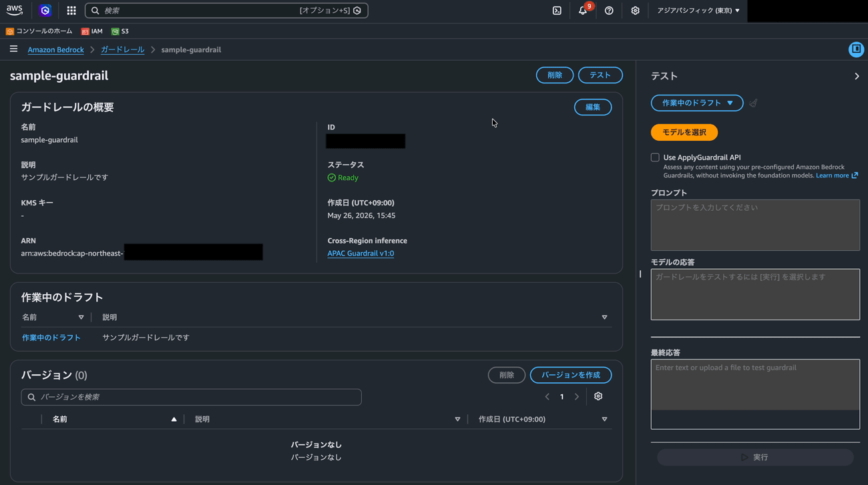Navigate to ガードレール breadcrumb
The image size is (868, 485).
point(122,49)
